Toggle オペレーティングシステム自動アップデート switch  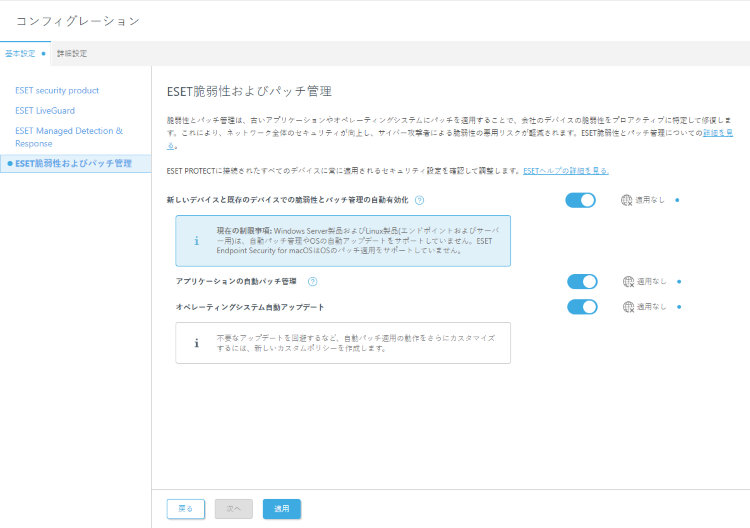(x=582, y=307)
